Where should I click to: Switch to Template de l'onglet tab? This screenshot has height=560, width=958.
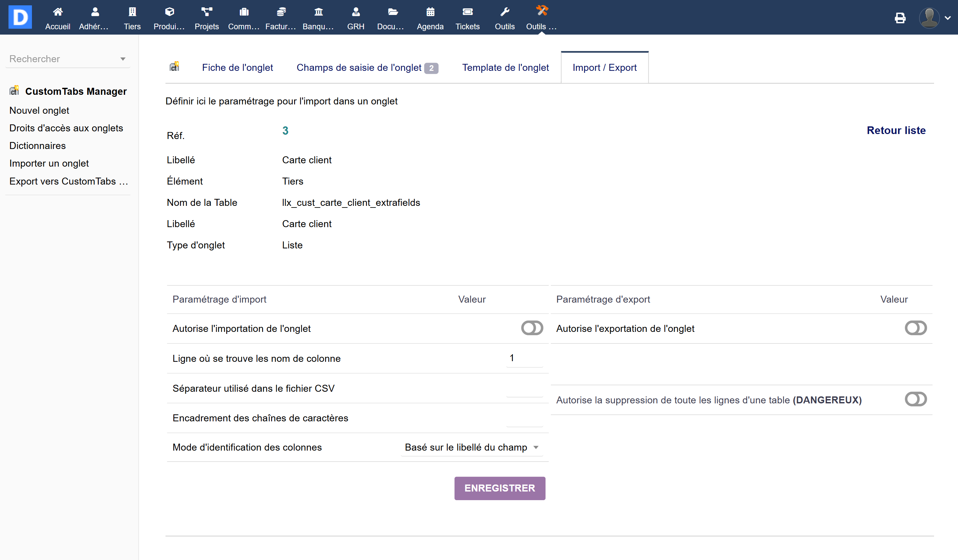(x=505, y=68)
